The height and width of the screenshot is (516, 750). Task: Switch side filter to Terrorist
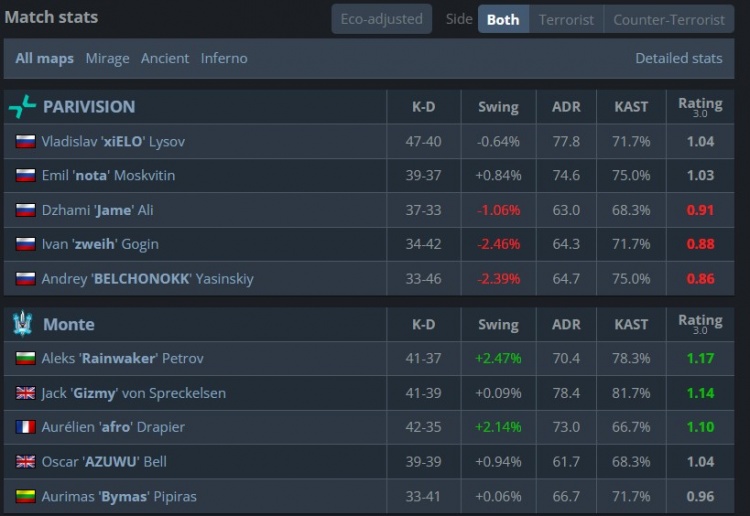(566, 20)
